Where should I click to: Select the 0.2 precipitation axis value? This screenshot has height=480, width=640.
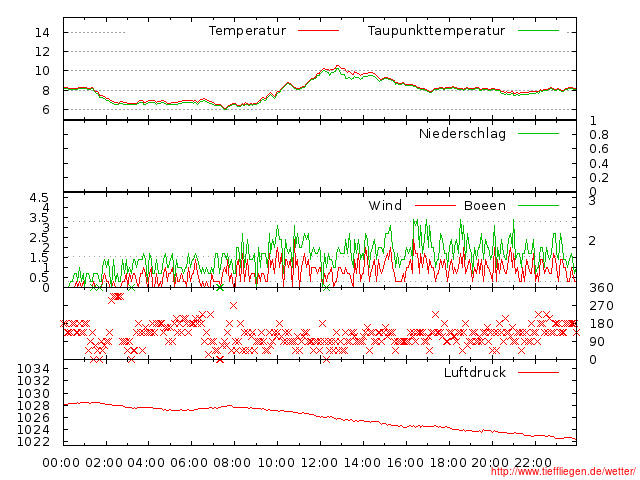[x=599, y=178]
